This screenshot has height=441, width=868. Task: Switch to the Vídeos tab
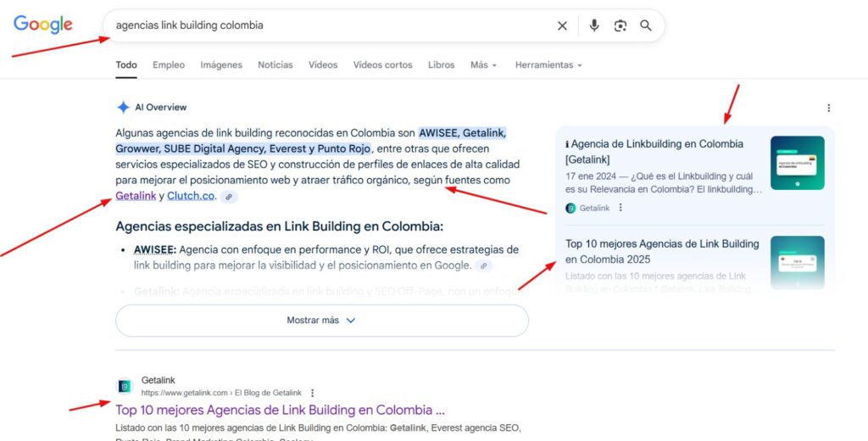323,64
